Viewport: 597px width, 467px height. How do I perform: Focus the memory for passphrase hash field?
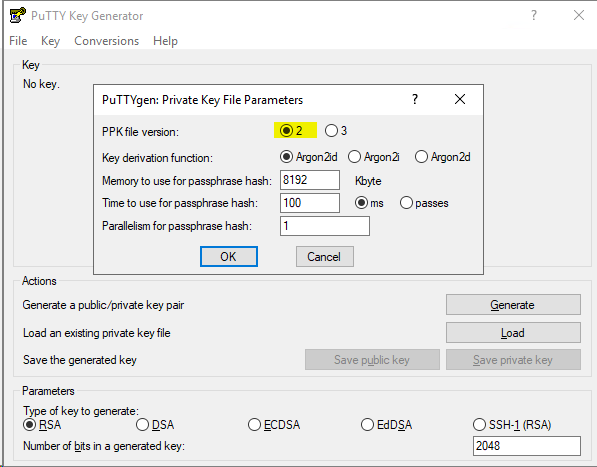point(310,180)
